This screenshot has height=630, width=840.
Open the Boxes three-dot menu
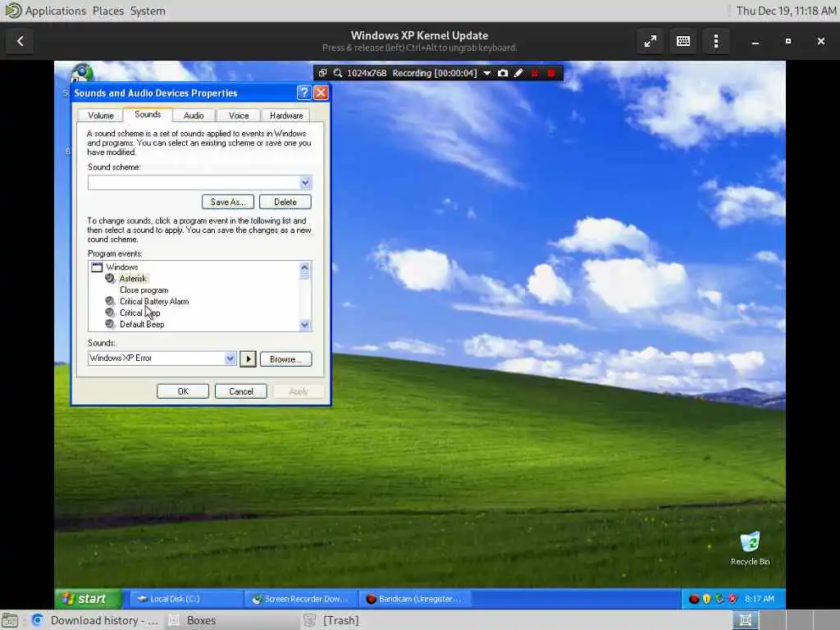coord(715,41)
